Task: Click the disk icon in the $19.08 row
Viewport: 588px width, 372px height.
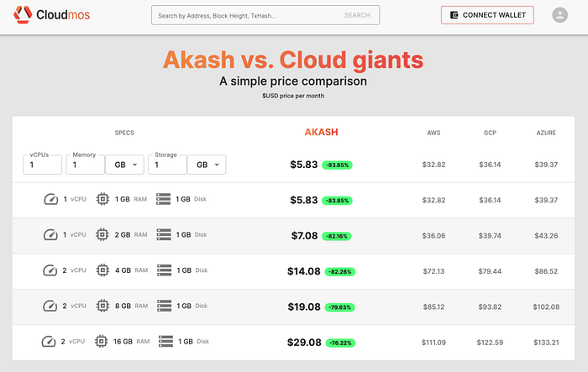Action: coord(165,306)
